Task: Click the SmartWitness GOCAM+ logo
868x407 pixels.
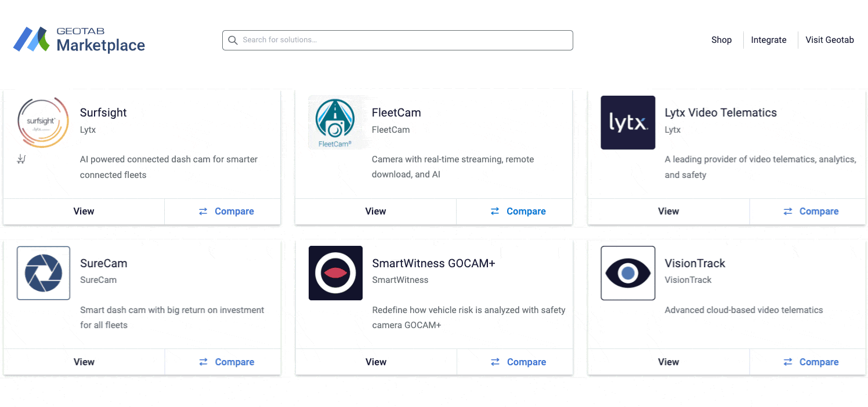Action: click(335, 273)
